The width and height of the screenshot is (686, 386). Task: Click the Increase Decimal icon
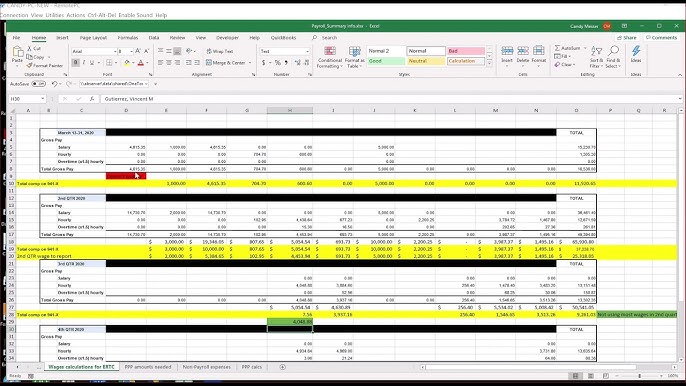pyautogui.click(x=297, y=63)
